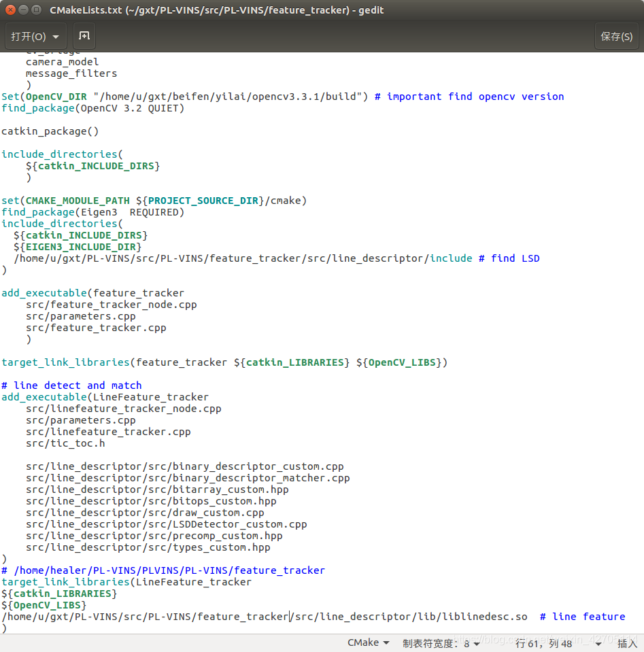This screenshot has width=644, height=652.
Task: Click 'binary_descriptor_custom.cpp' source line
Action: (x=185, y=466)
